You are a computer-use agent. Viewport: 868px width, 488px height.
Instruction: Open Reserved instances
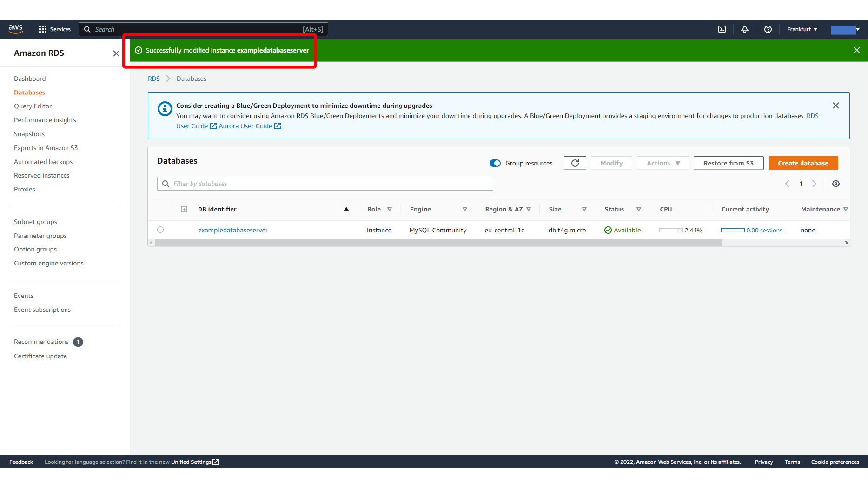[x=41, y=175]
